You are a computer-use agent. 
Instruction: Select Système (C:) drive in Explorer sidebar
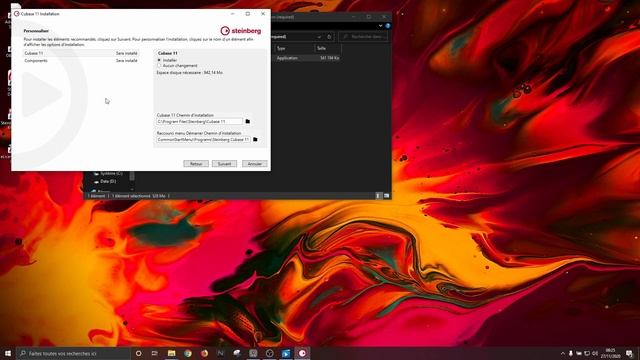point(108,173)
